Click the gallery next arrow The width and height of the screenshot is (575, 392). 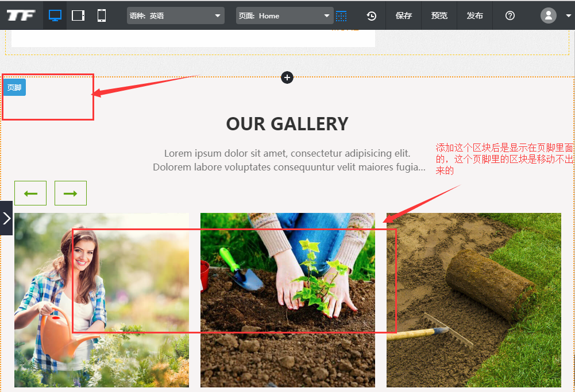coord(71,193)
